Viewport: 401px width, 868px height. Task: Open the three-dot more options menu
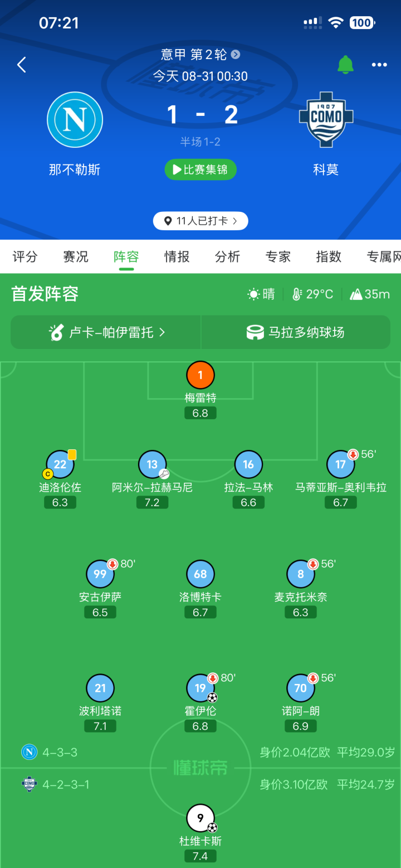[379, 65]
